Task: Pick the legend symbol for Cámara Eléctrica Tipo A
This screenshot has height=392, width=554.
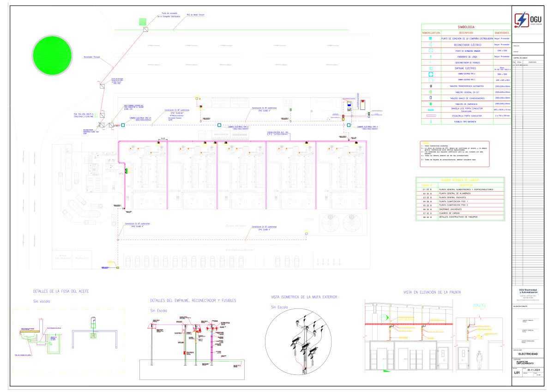Action: click(431, 74)
